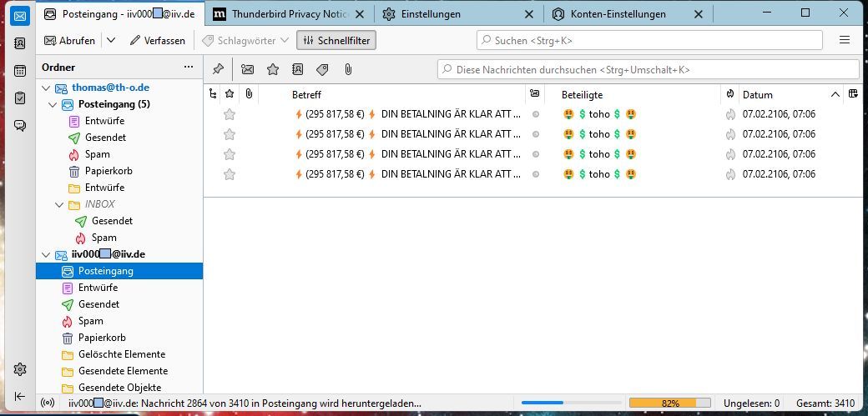Click the 82% download progress bar
Screen dimensions: 868x416
click(669, 403)
